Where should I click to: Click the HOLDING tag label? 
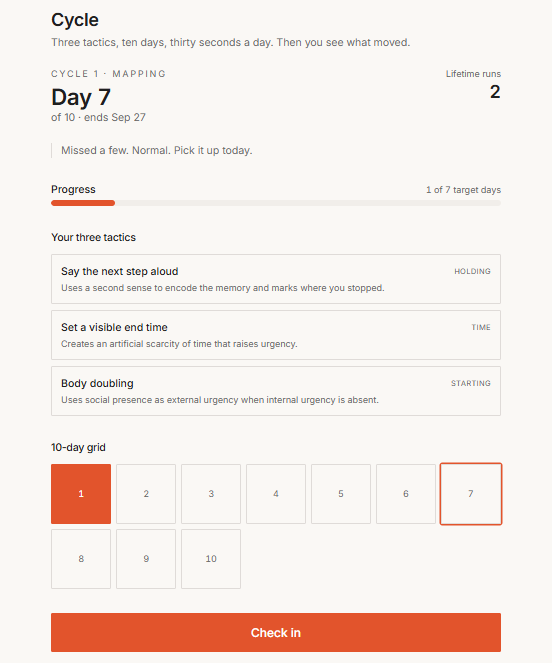tap(472, 271)
